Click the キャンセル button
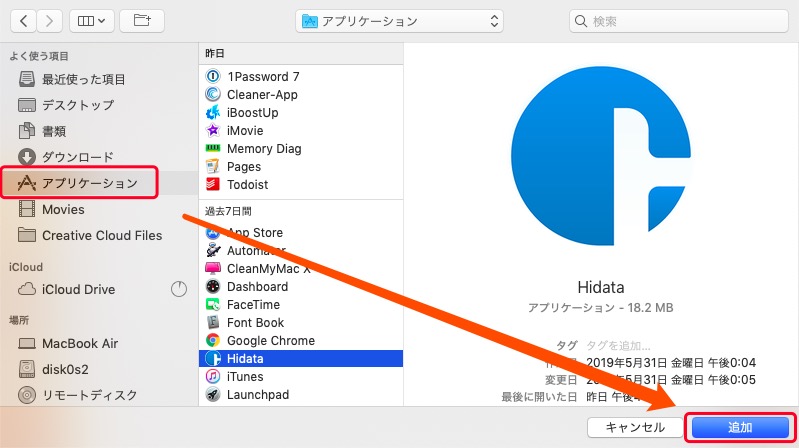 635,427
